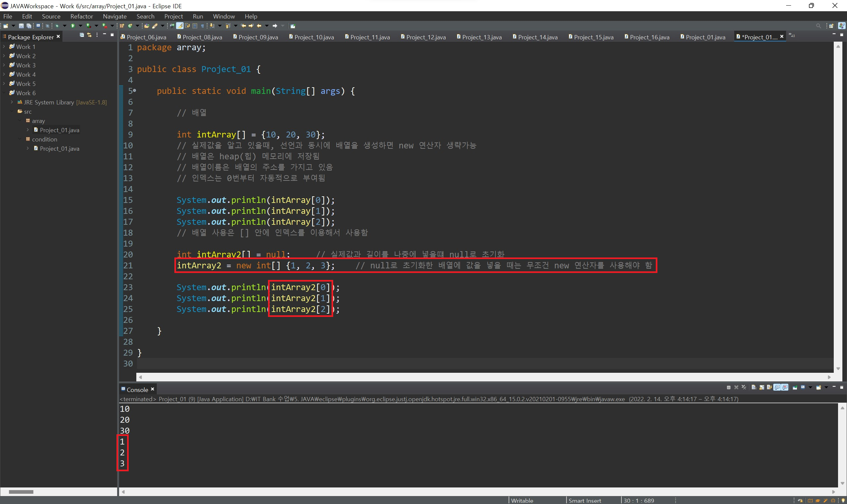Viewport: 847px width, 504px height.
Task: Open the Run button dropdown arrow
Action: (80, 26)
